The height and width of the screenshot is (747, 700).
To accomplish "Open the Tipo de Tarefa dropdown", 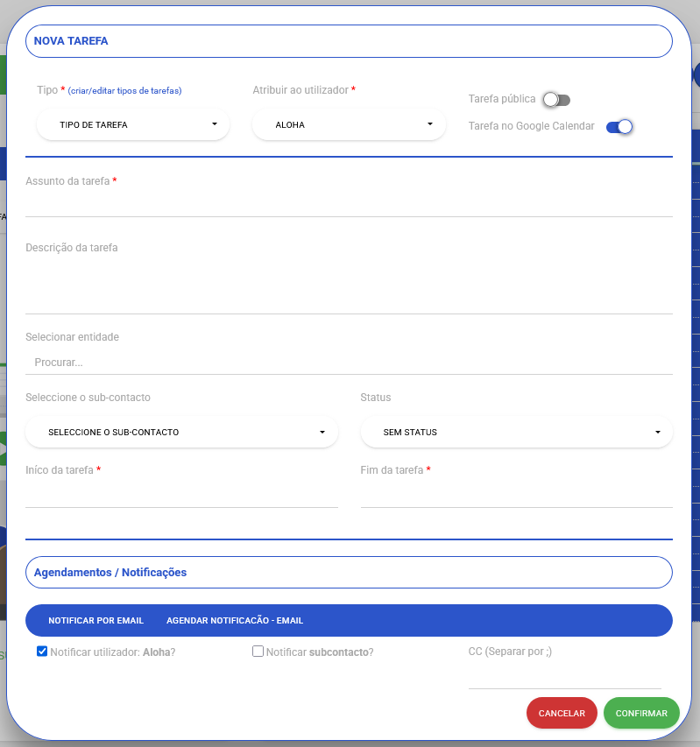I will (x=133, y=125).
